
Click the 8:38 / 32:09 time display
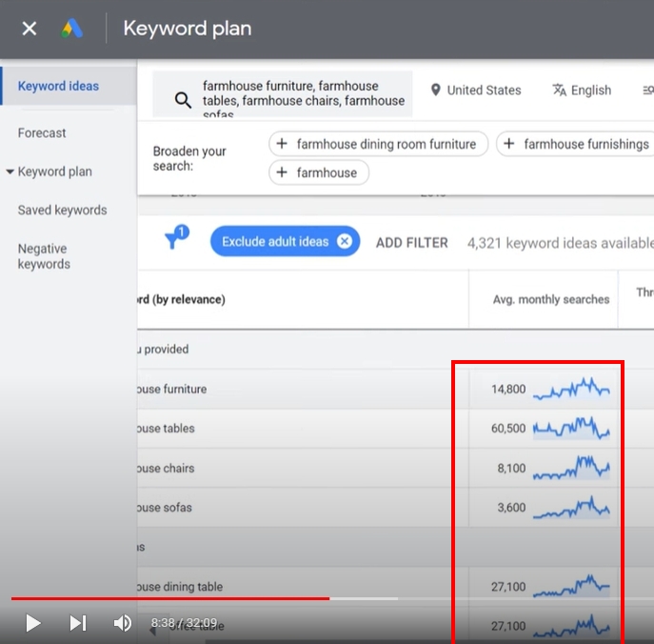(184, 623)
